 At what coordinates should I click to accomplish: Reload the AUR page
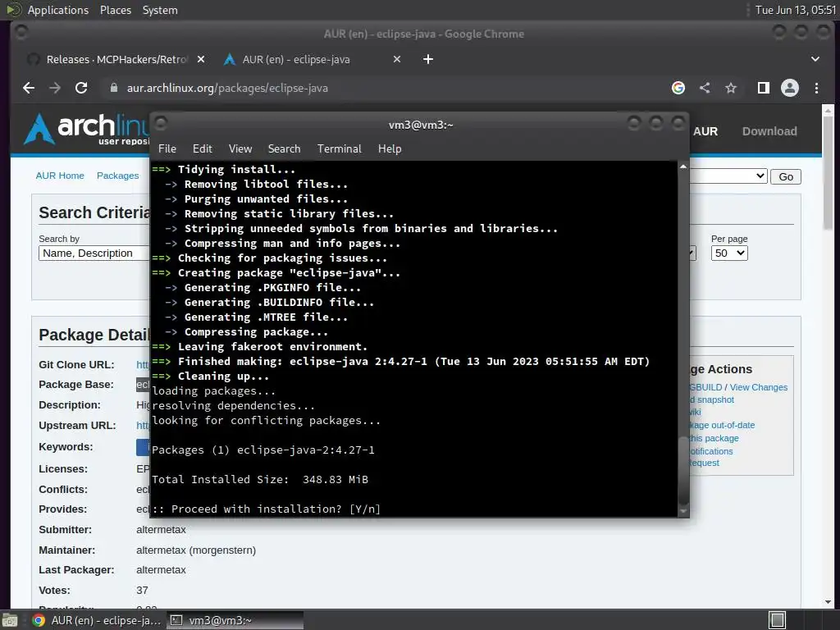(81, 88)
